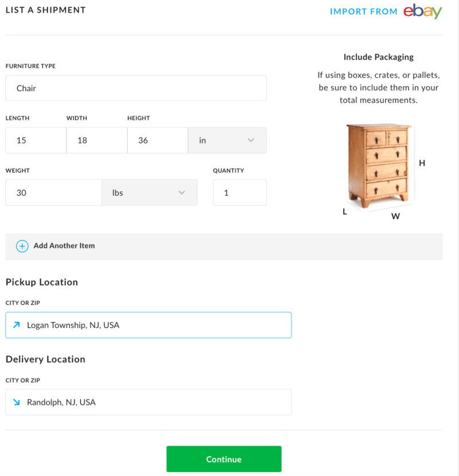Open the inches unit dropdown
Image resolution: width=459 pixels, height=476 pixels.
coord(227,140)
